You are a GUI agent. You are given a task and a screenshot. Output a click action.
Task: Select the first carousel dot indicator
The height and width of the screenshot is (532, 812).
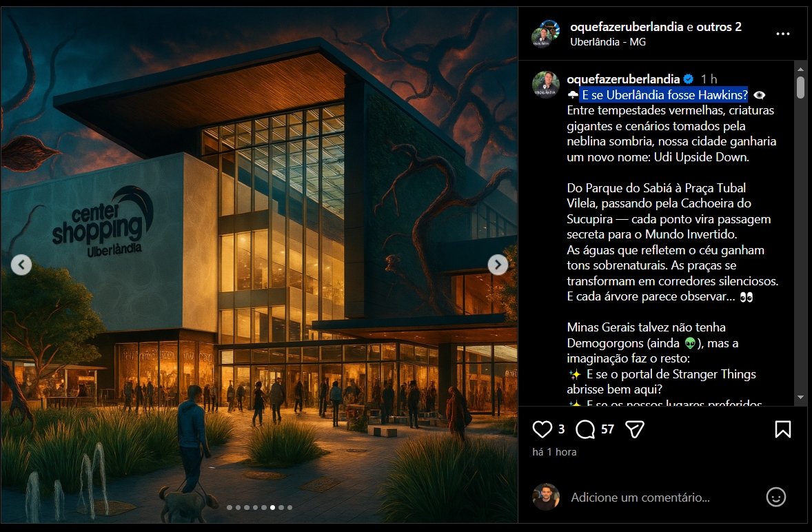click(x=230, y=507)
